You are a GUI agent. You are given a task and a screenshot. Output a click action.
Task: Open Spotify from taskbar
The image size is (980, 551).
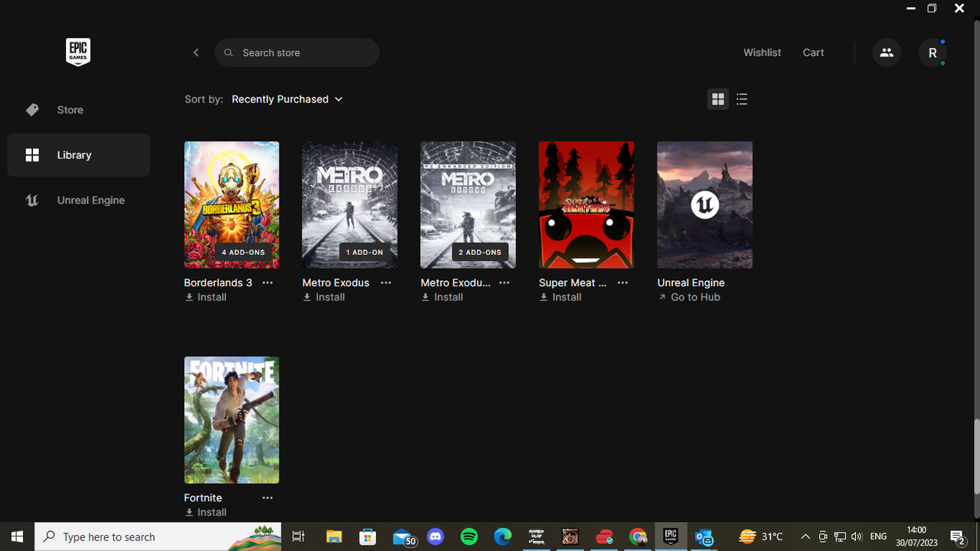coord(469,536)
